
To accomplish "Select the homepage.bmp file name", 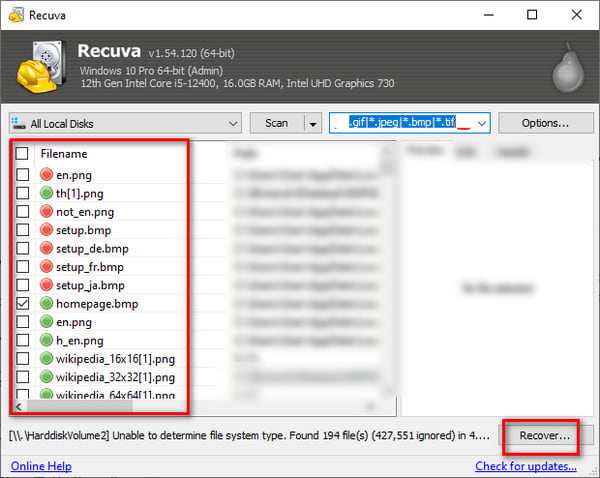I will (x=97, y=303).
